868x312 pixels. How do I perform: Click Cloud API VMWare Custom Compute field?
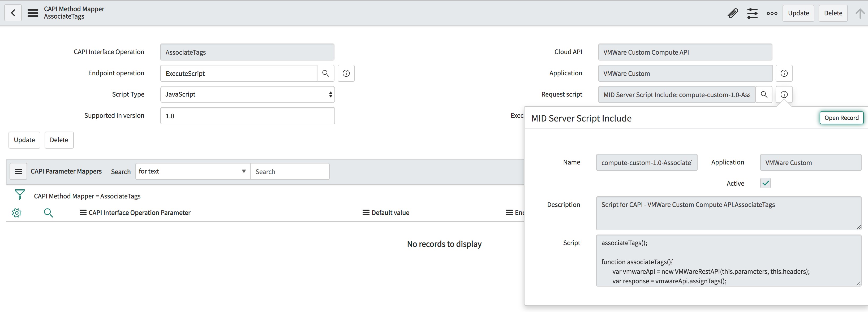click(x=685, y=52)
